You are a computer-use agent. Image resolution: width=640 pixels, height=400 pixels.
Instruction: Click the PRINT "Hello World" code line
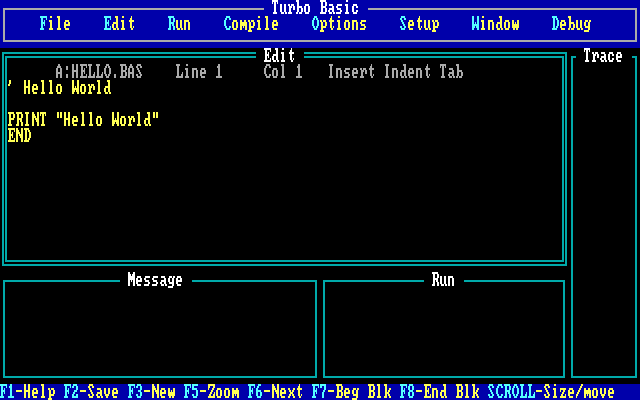pos(83,120)
